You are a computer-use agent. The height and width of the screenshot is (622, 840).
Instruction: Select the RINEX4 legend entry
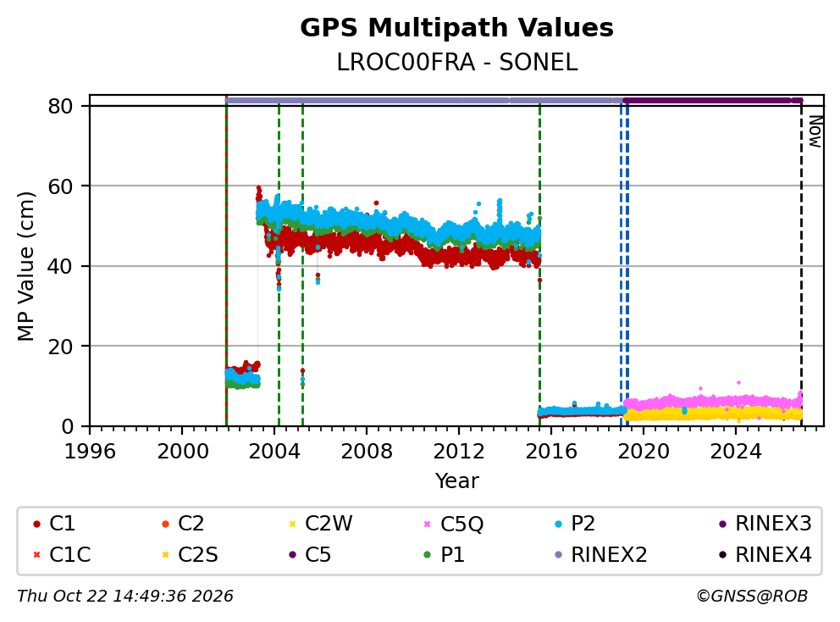point(765,554)
